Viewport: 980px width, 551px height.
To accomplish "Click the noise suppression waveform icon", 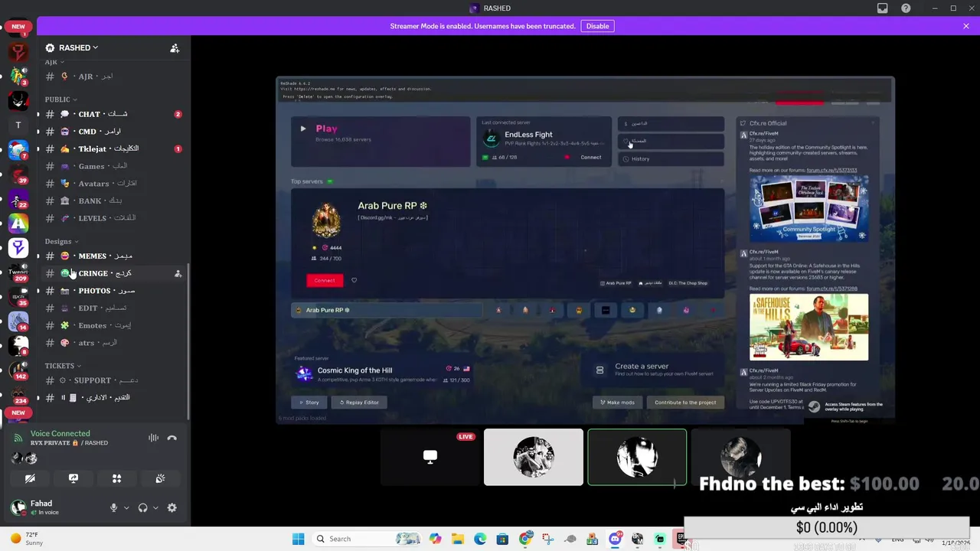I will coord(153,438).
